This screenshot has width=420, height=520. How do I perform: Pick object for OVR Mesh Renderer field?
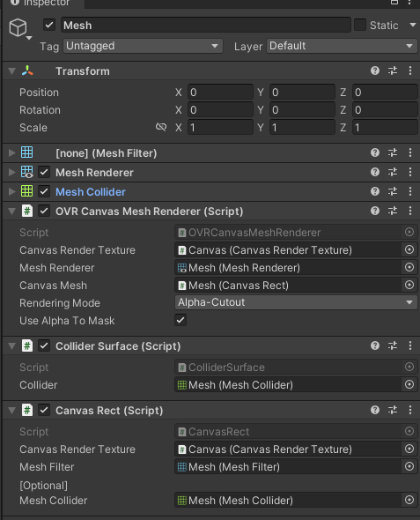(409, 267)
